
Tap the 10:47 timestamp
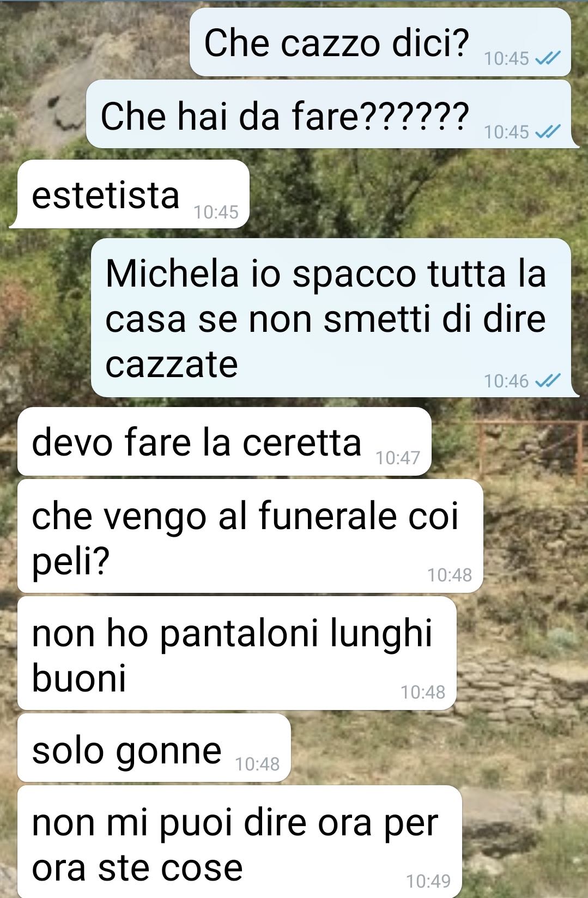pyautogui.click(x=398, y=458)
